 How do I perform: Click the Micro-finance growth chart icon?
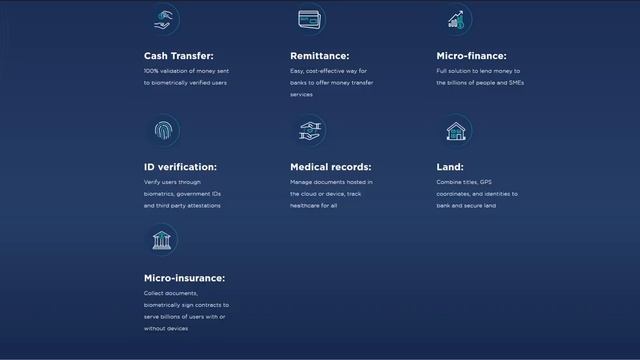pyautogui.click(x=456, y=20)
